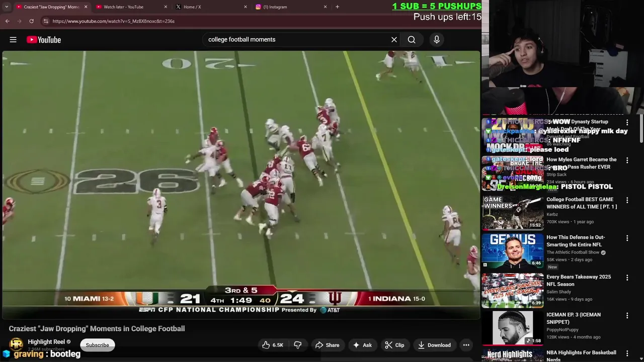This screenshot has width=644, height=362.
Task: Dislike the video with thumbs down
Action: click(298, 345)
